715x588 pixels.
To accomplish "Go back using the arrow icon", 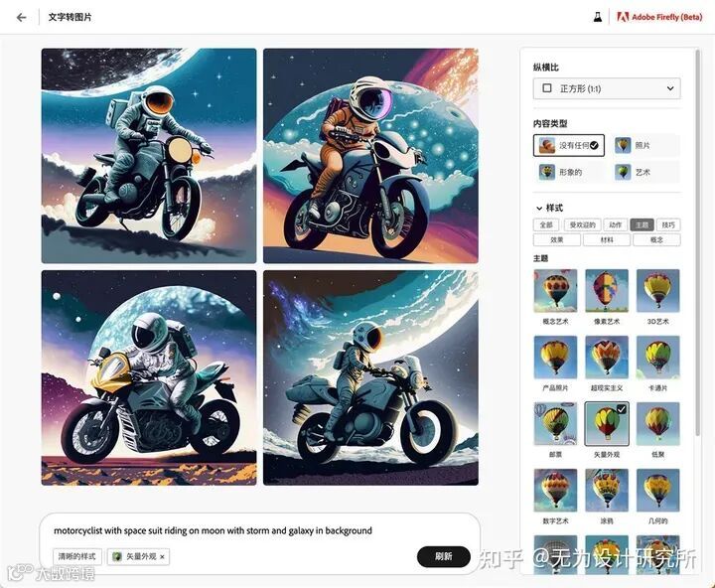I will pos(21,17).
